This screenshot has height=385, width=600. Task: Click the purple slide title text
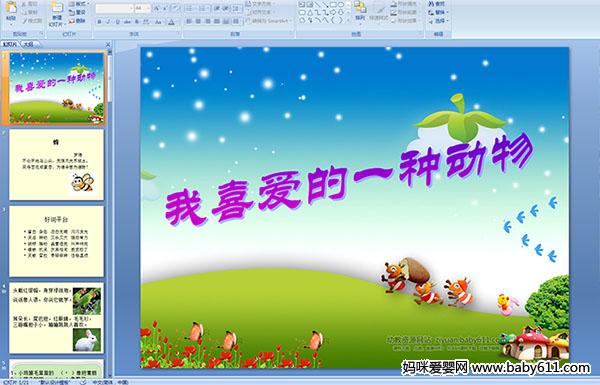349,181
